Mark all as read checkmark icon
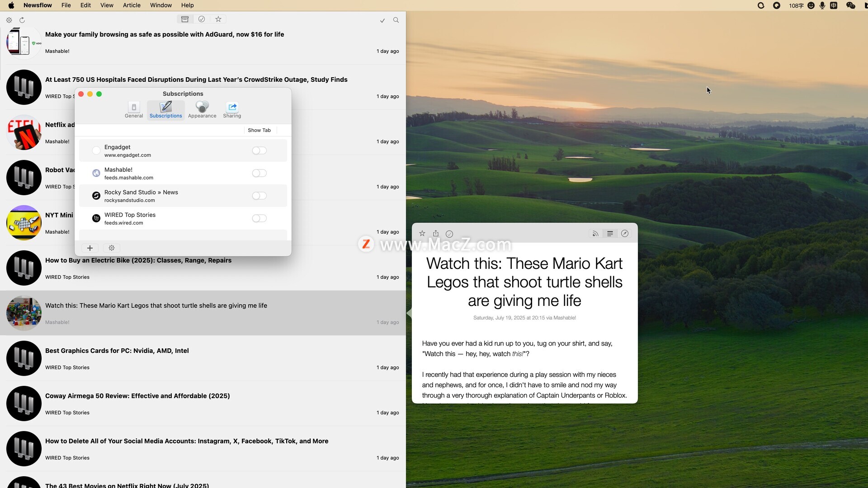 coord(382,20)
